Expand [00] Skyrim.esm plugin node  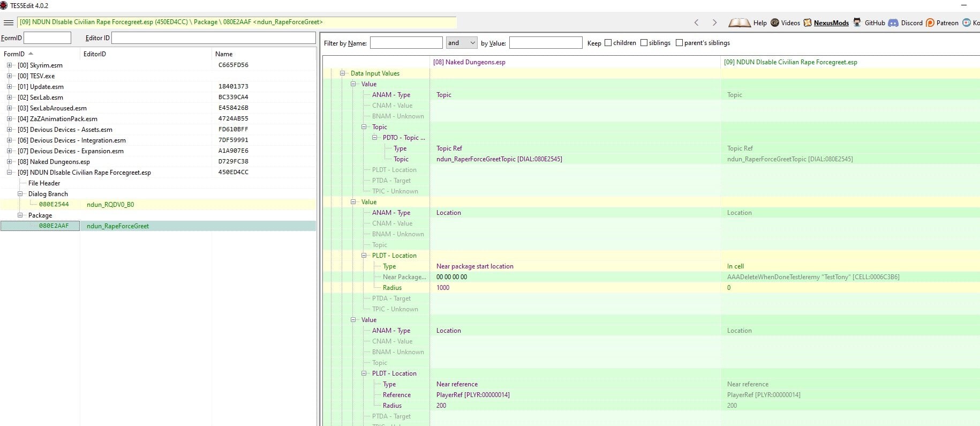[9, 65]
